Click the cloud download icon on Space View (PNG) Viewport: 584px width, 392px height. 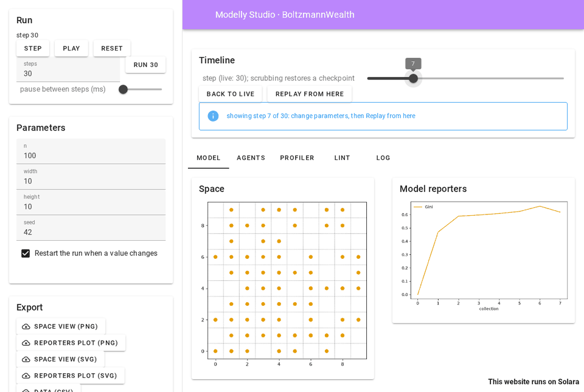26,326
